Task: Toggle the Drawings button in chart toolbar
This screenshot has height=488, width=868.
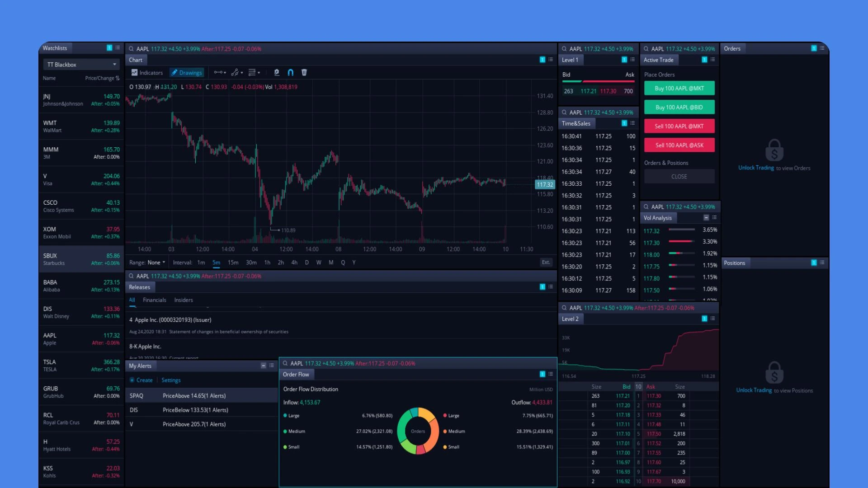Action: (186, 73)
